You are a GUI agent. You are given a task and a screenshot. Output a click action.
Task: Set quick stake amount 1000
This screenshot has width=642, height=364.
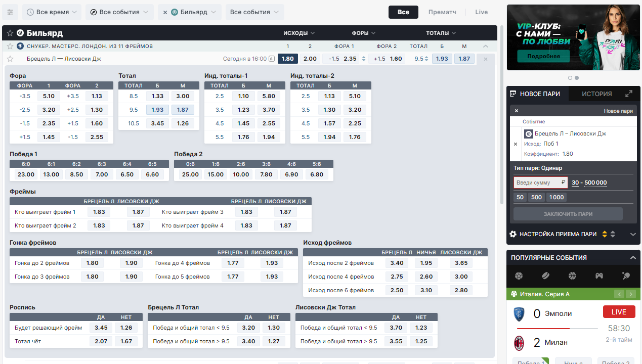tap(556, 198)
